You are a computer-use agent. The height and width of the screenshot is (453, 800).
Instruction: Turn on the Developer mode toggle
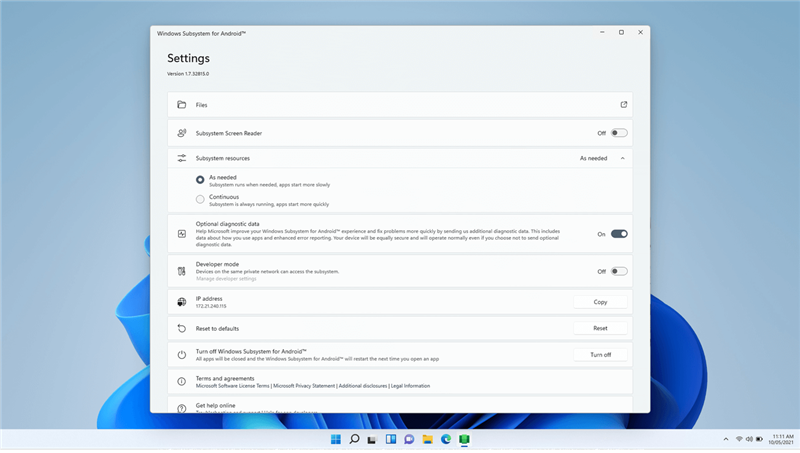619,271
